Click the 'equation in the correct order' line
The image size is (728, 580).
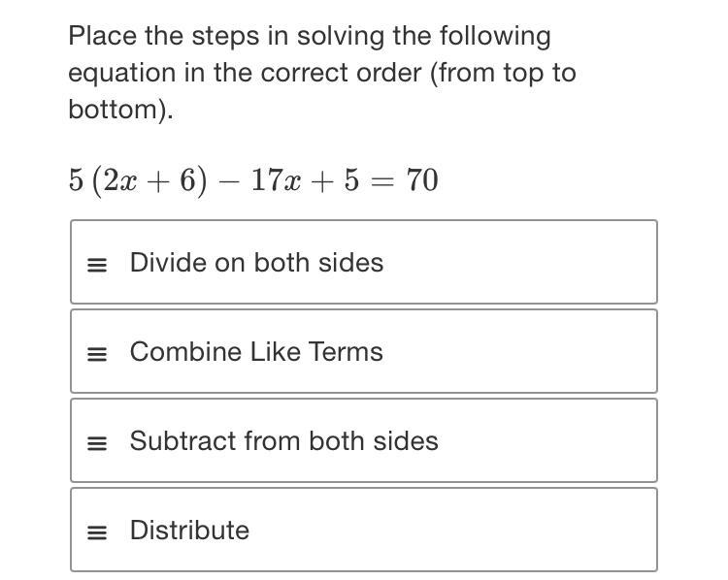pyautogui.click(x=320, y=74)
